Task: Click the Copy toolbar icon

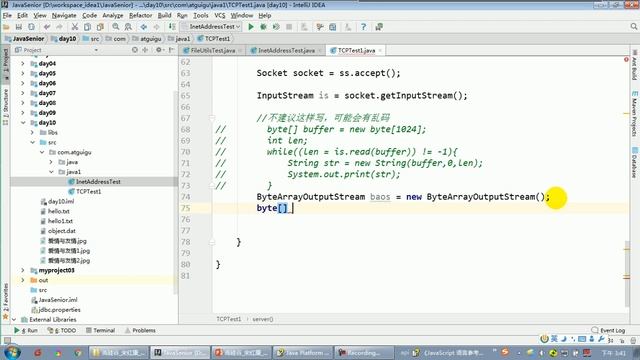Action: coord(87,27)
